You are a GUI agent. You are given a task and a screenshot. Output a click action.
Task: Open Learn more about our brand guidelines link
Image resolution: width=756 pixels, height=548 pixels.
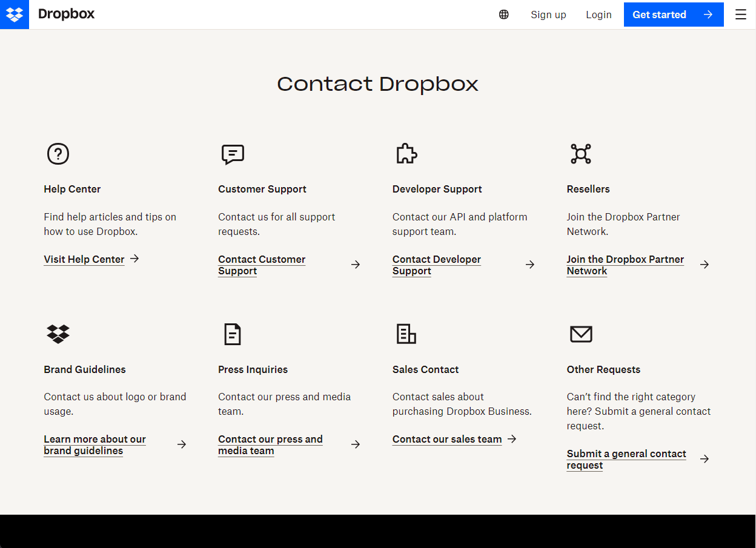click(95, 444)
